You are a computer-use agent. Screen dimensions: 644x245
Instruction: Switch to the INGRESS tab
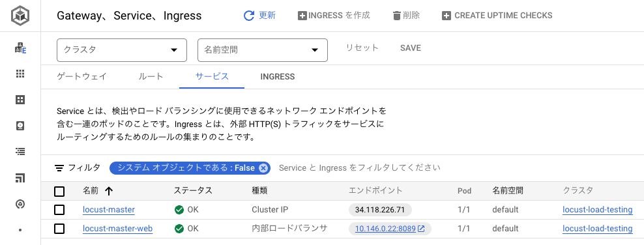point(277,77)
